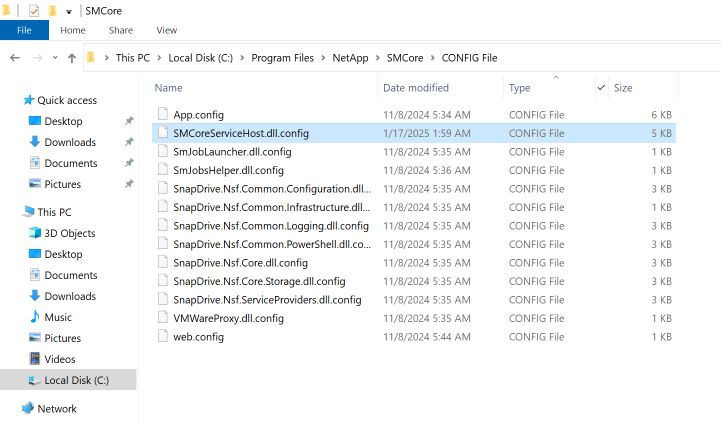Expand the chevron after NetApp in address bar
The height and width of the screenshot is (423, 721).
(x=378, y=58)
